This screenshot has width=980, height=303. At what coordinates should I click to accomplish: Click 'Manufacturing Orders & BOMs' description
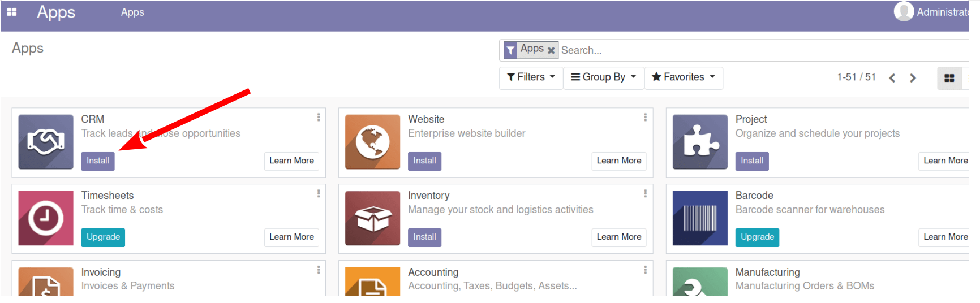(x=805, y=286)
